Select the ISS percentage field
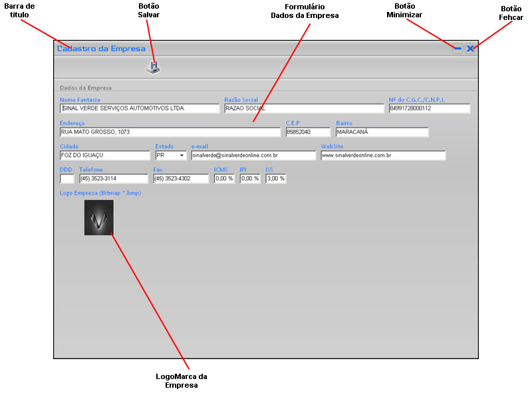Image resolution: width=532 pixels, height=399 pixels. click(x=275, y=179)
